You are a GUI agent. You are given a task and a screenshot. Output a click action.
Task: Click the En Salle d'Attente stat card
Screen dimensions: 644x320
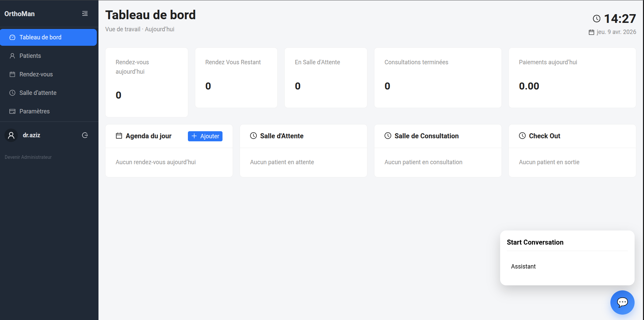point(326,78)
